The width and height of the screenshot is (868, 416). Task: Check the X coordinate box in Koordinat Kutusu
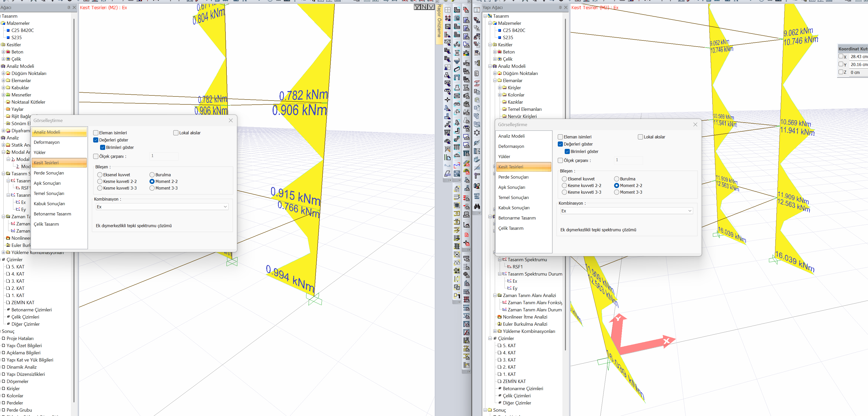[841, 56]
